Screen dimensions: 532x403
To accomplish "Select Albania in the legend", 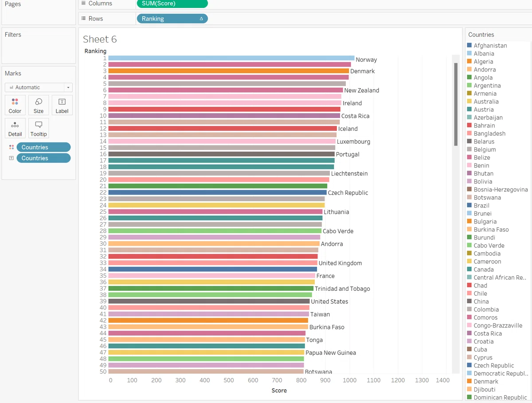I will (484, 53).
